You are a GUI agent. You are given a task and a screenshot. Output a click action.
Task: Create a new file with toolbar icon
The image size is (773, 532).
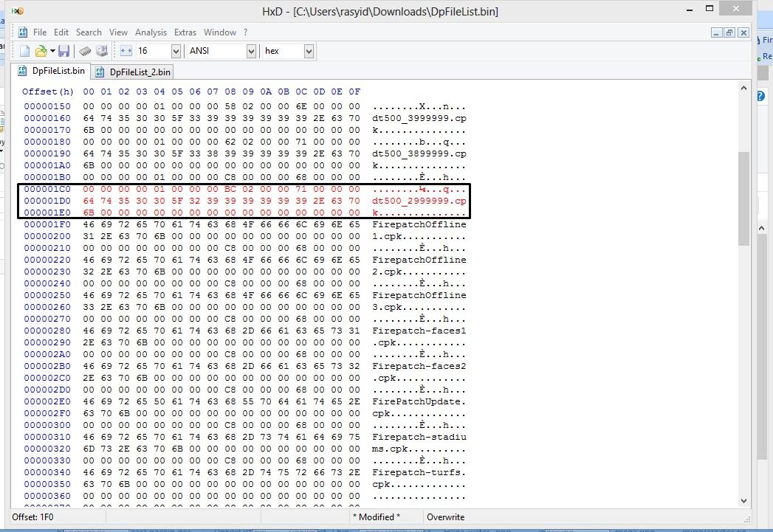(24, 51)
